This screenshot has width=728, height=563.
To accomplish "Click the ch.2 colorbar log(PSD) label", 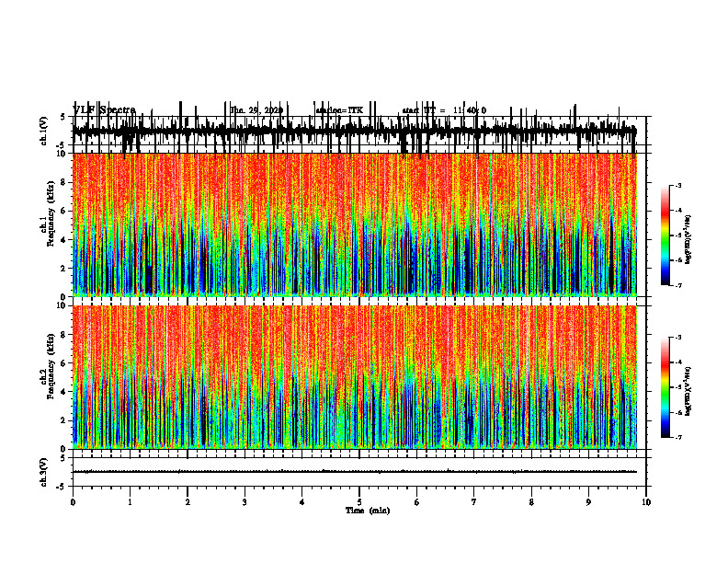I will point(688,391).
